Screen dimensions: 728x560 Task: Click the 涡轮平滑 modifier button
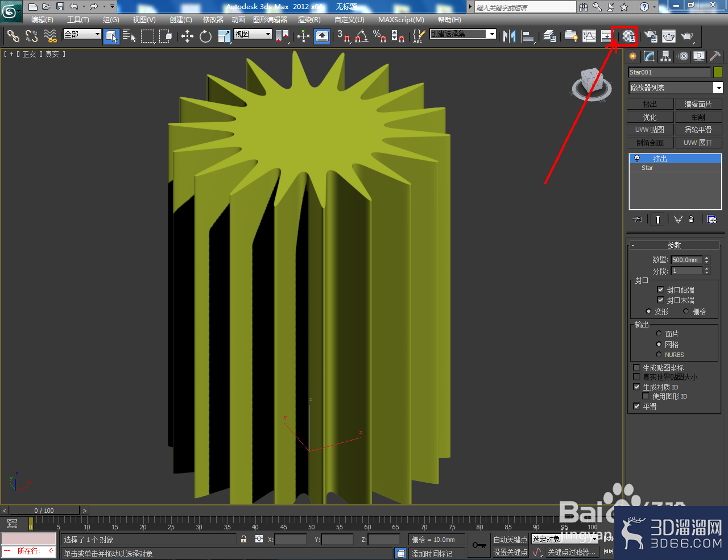coord(698,130)
